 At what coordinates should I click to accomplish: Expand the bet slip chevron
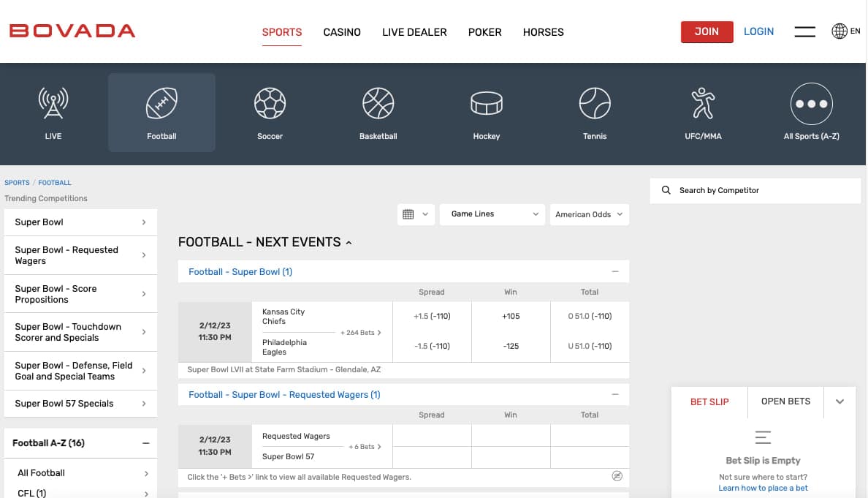(840, 401)
